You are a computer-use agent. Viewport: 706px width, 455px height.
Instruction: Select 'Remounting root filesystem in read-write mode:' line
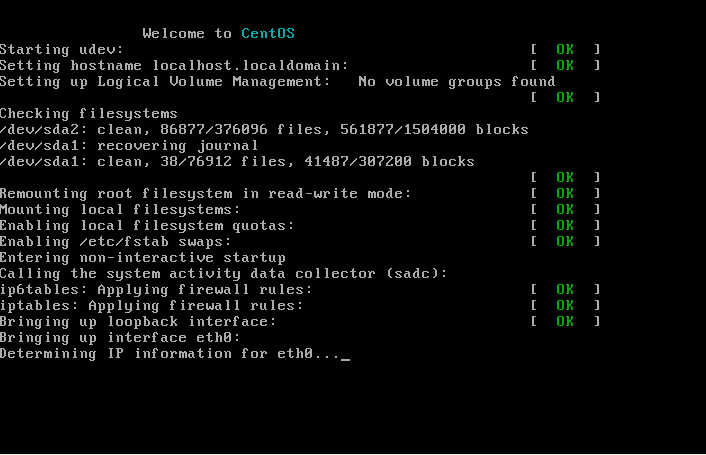pos(205,194)
